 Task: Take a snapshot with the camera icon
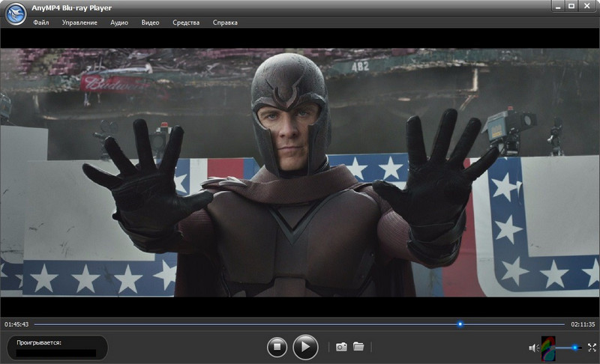point(341,347)
